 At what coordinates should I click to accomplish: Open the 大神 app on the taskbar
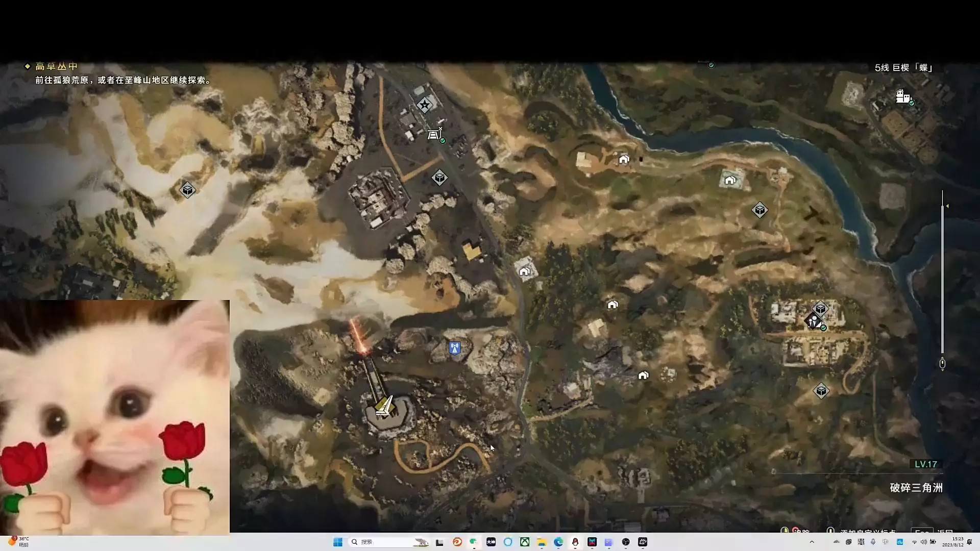click(x=491, y=542)
